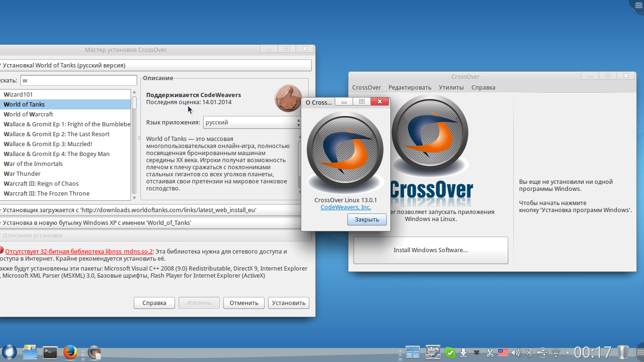The width and height of the screenshot is (644, 362).
Task: Click the CrossOver logo in the About dialog
Action: (x=345, y=151)
